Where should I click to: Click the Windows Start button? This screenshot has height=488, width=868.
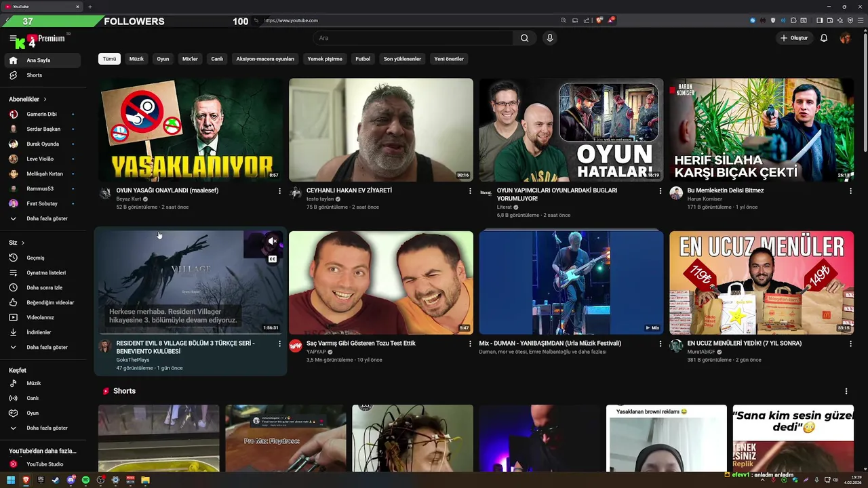(x=11, y=480)
